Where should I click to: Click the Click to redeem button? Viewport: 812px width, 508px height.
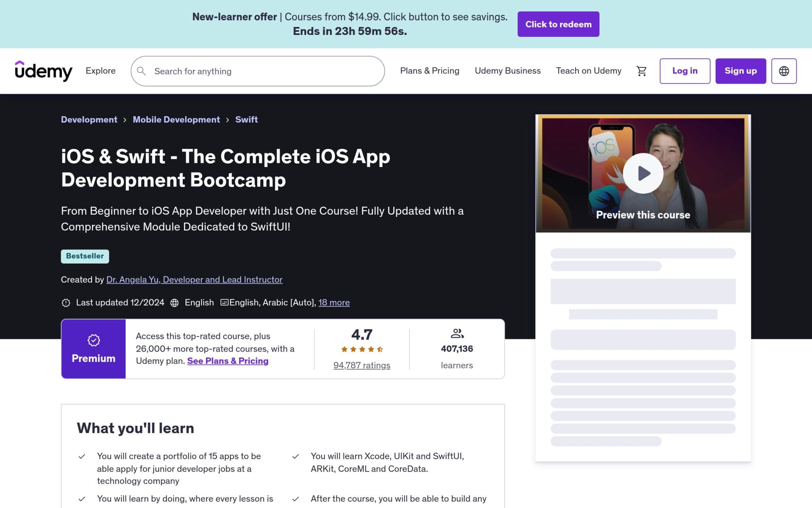tap(558, 24)
